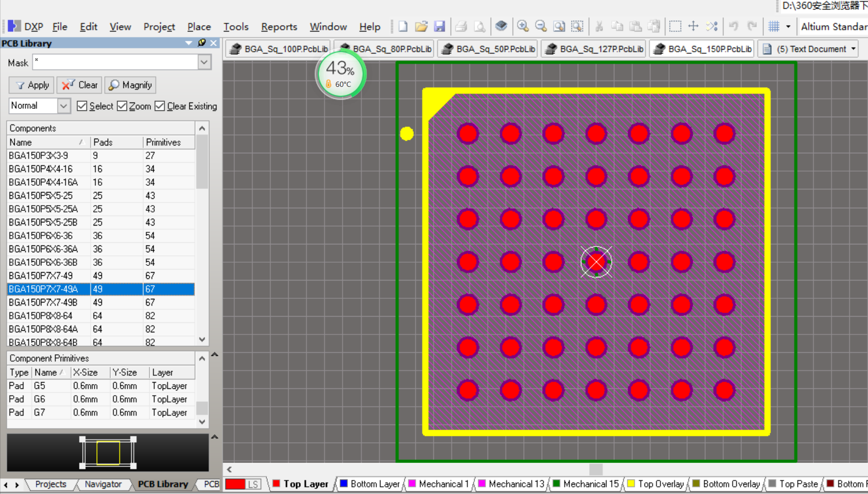Click the Print icon in toolbar
The image size is (868, 494).
[x=461, y=26]
